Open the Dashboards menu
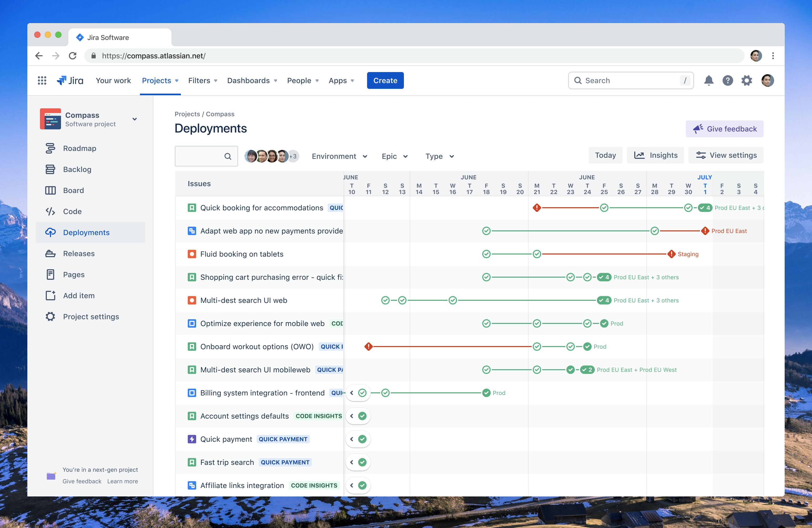Image resolution: width=812 pixels, height=528 pixels. [x=252, y=80]
